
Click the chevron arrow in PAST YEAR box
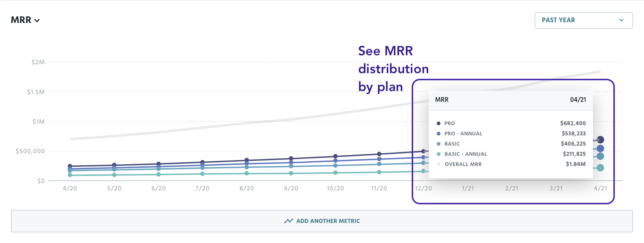tap(621, 20)
